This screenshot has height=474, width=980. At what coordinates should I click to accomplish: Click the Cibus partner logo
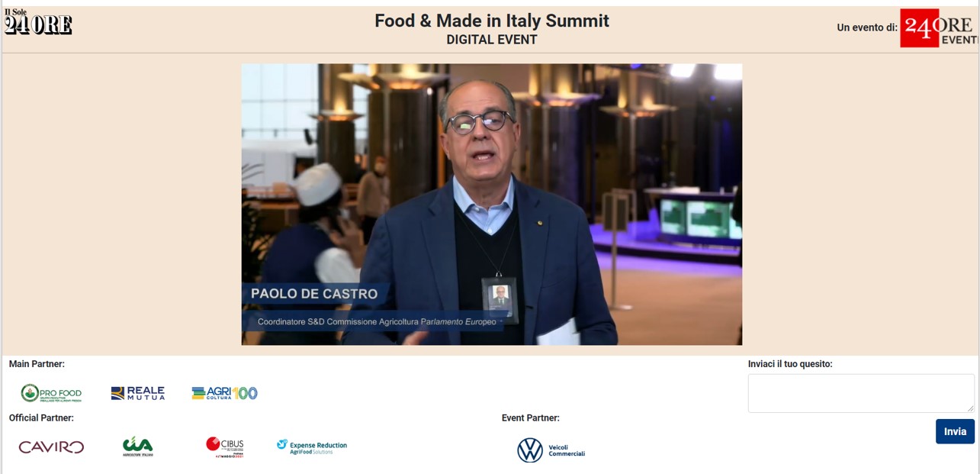click(224, 447)
